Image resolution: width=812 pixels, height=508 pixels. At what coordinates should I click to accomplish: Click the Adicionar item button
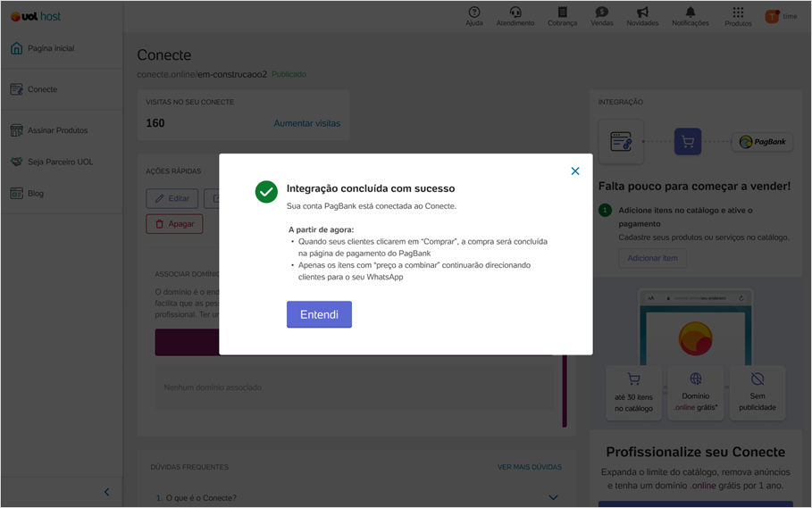pos(652,258)
